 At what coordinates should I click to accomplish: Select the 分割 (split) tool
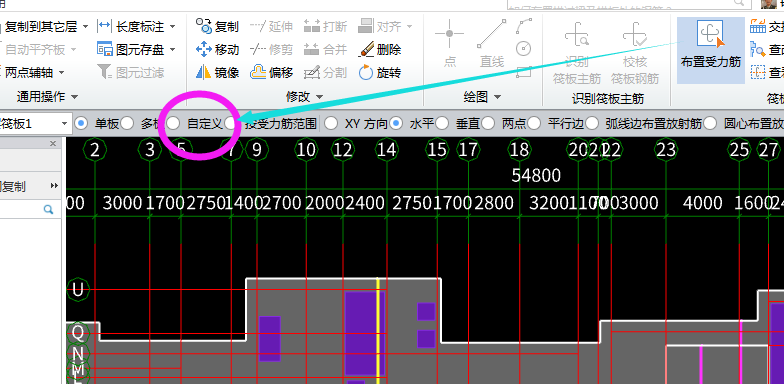click(x=326, y=73)
